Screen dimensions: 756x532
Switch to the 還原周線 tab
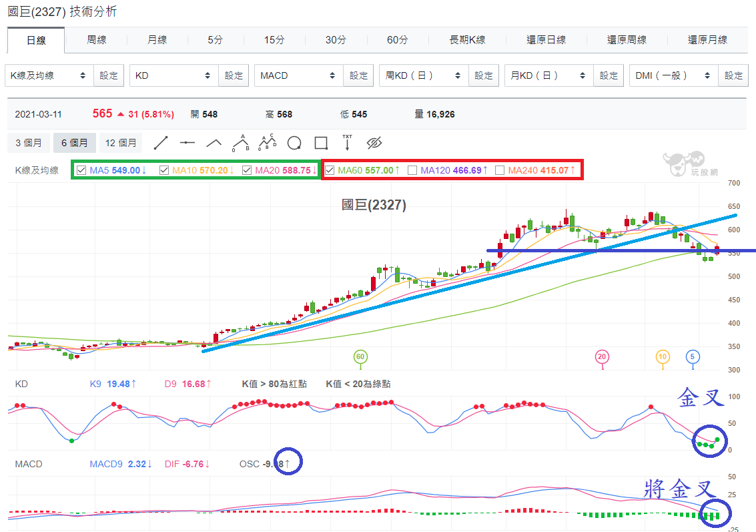click(x=627, y=40)
